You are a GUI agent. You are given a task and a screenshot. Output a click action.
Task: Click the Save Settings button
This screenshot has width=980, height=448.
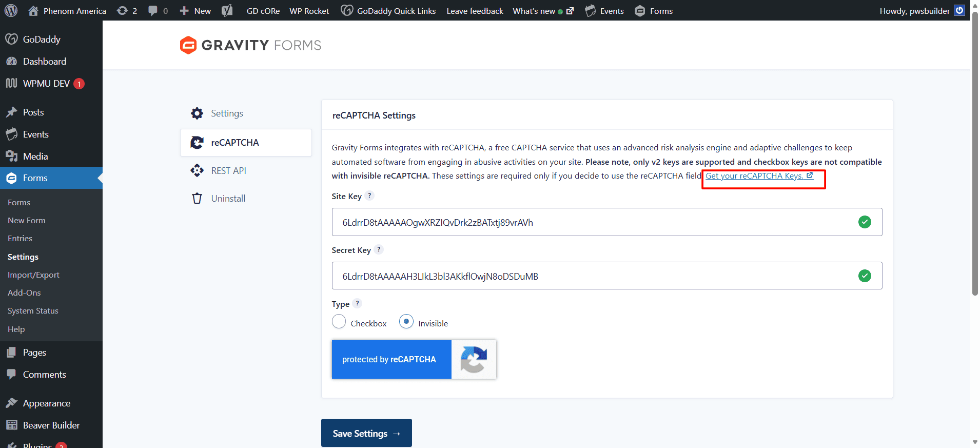click(366, 433)
